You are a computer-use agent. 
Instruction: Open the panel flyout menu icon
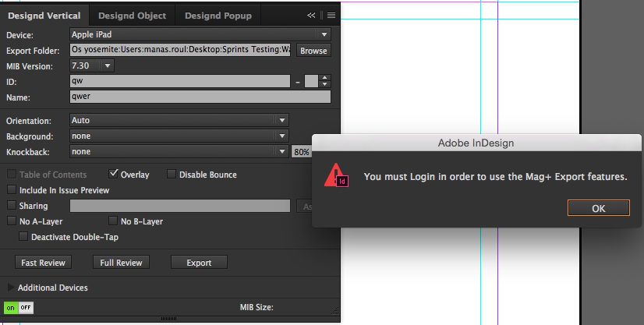click(x=331, y=15)
